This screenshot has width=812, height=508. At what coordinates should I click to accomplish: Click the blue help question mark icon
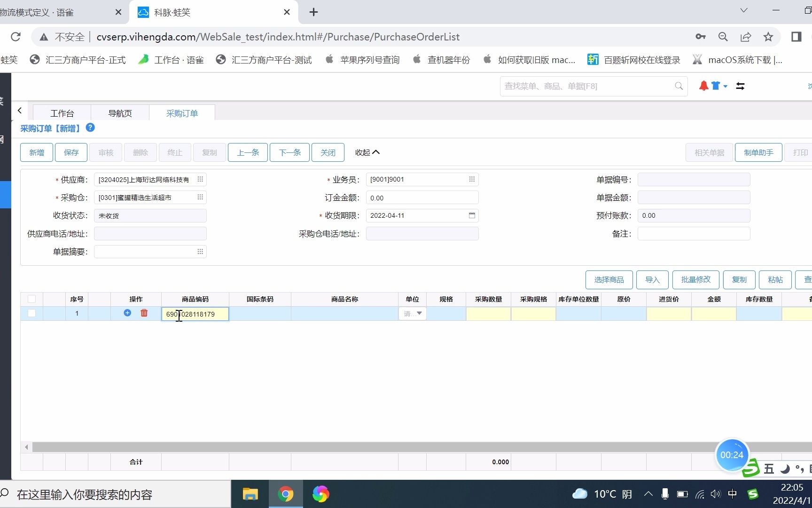tap(90, 127)
